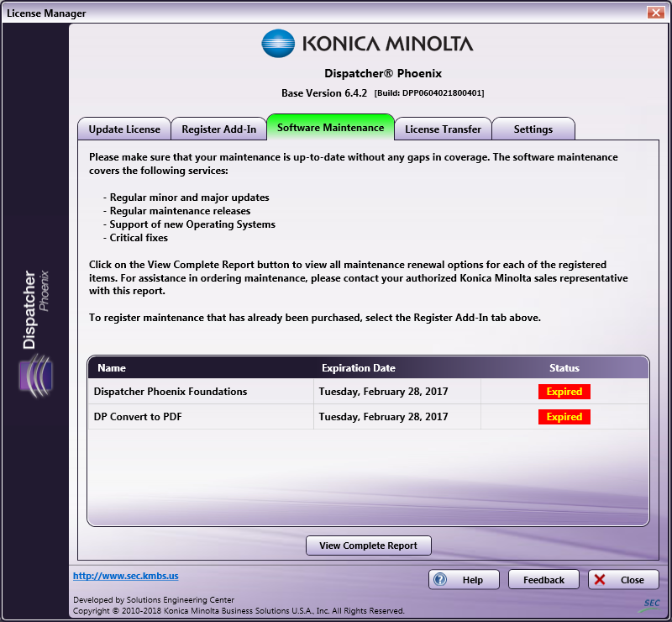Click the Feedback button

[x=543, y=579]
